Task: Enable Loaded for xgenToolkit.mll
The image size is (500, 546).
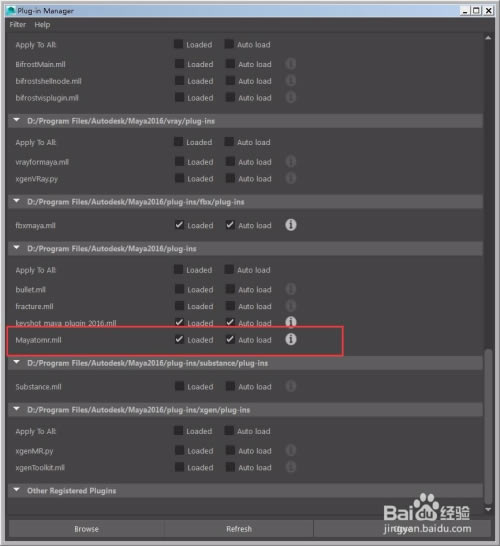Action: coord(179,467)
